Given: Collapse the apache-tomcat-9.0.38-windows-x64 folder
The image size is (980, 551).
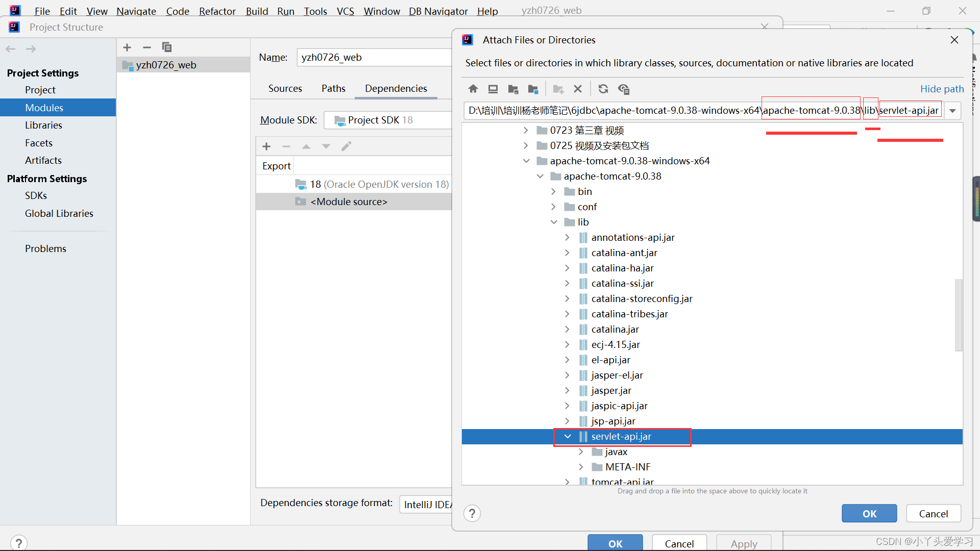Looking at the screenshot, I should 526,161.
